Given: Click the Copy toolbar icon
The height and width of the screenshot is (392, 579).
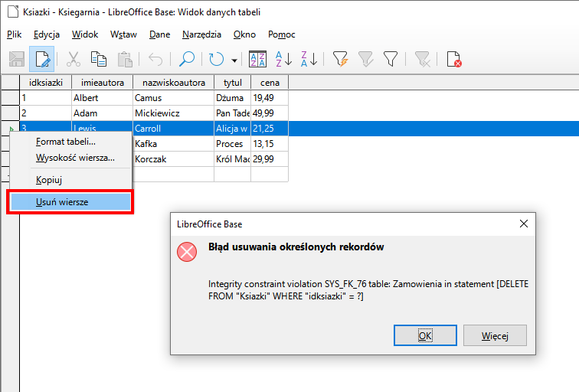Looking at the screenshot, I should 99,59.
